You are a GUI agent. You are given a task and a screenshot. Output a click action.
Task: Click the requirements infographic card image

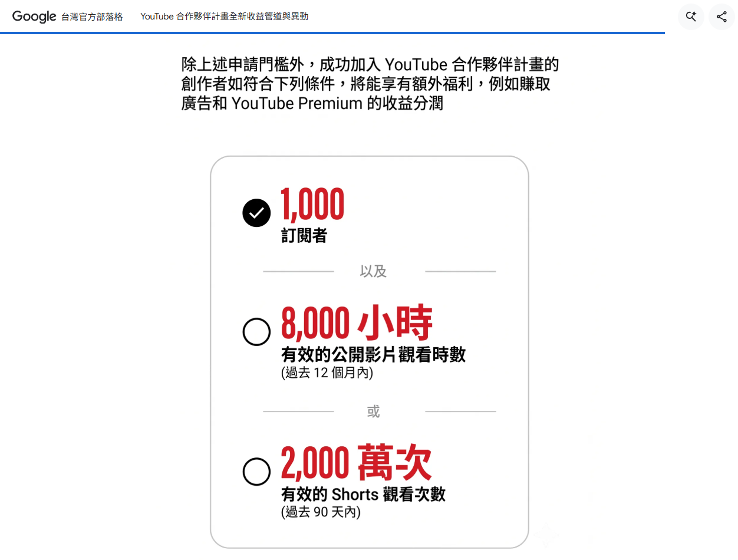coord(370,352)
